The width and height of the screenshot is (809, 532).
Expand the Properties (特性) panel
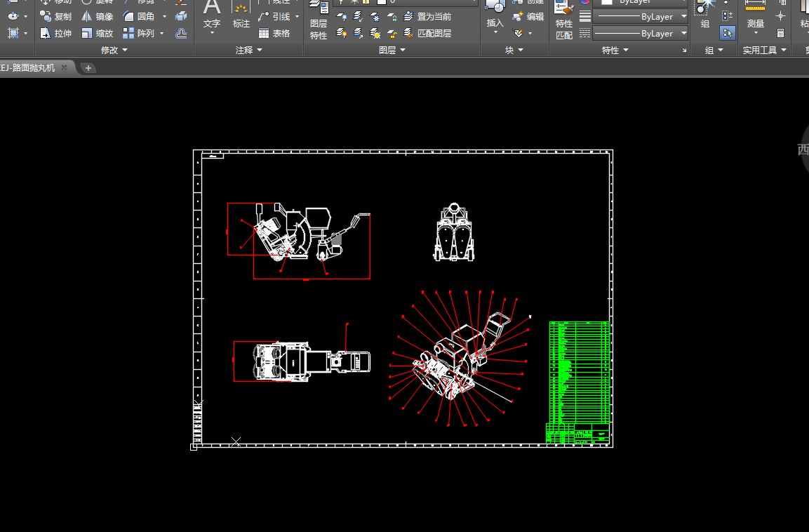point(615,50)
